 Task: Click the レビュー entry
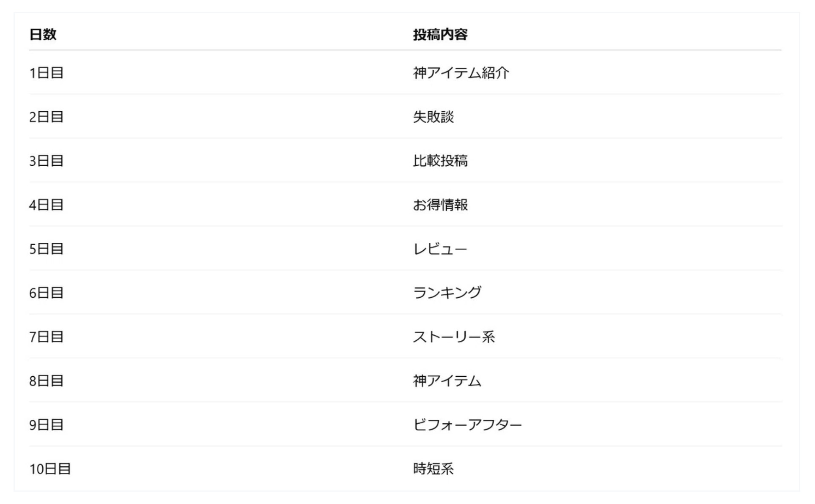440,249
